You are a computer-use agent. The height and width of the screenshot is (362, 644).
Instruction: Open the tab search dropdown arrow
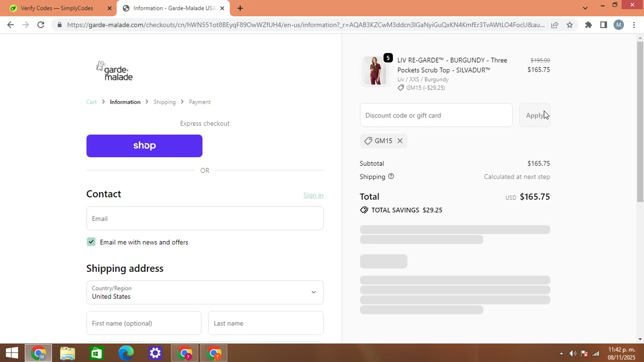(585, 8)
